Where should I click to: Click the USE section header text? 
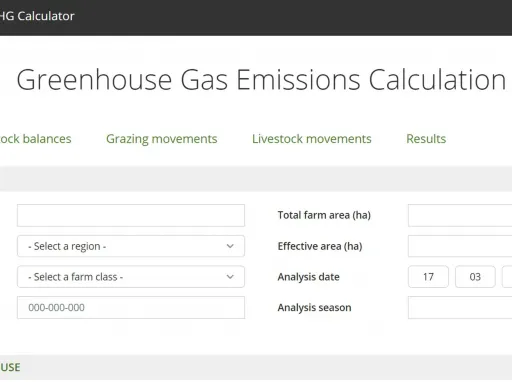point(10,367)
